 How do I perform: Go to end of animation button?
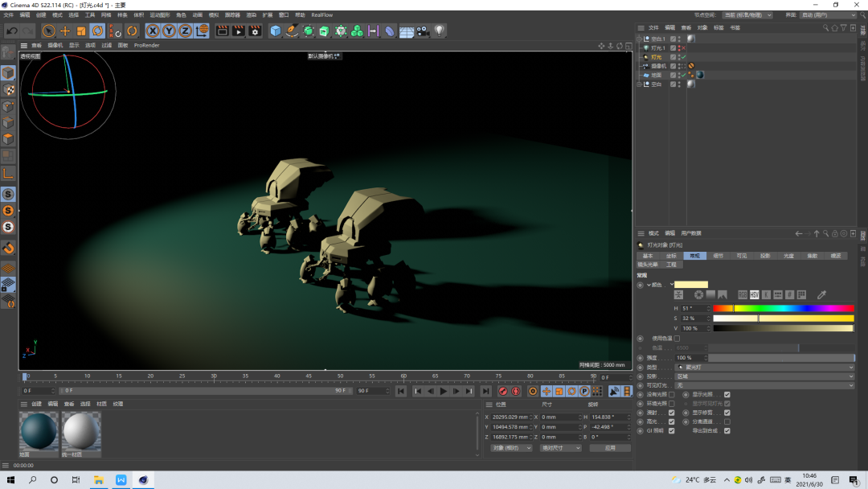pos(485,392)
